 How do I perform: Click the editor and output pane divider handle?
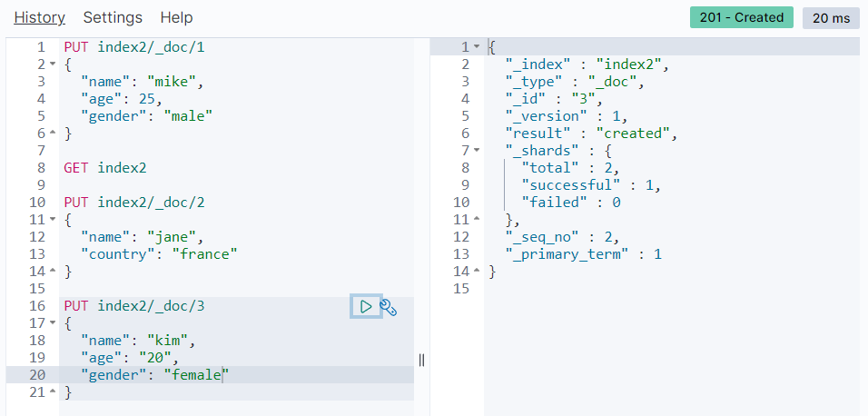tap(422, 360)
